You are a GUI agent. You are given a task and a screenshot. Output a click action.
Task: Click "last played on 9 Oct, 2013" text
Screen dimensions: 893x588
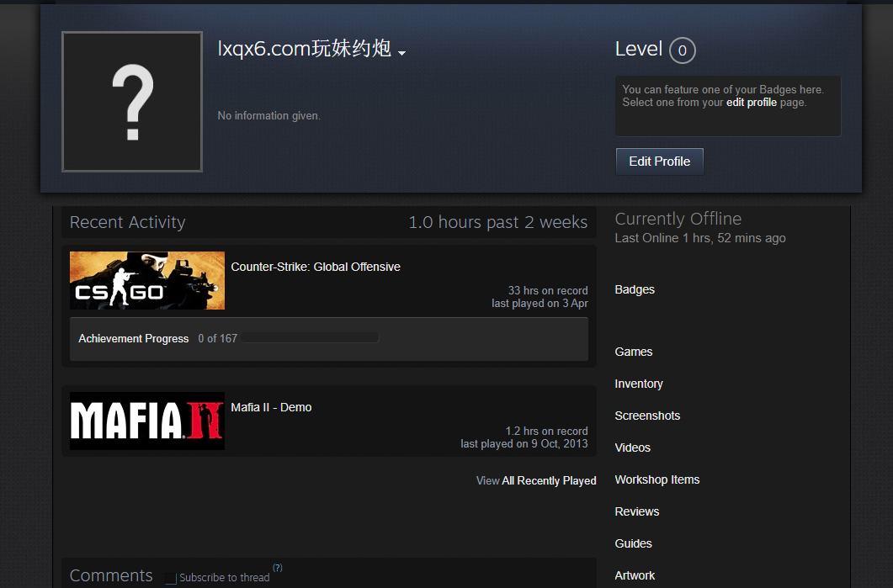click(524, 444)
